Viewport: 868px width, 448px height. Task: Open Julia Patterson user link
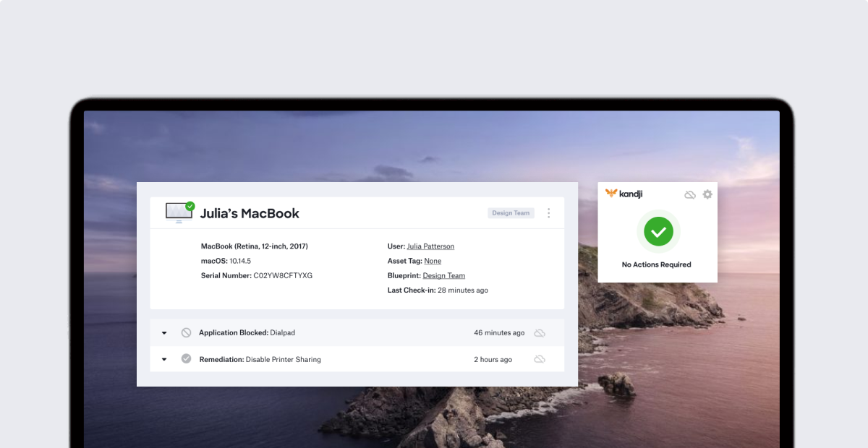(430, 246)
